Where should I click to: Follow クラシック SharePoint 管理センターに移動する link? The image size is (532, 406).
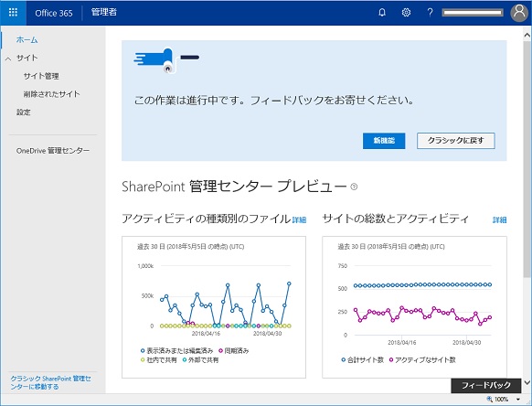tap(50, 382)
